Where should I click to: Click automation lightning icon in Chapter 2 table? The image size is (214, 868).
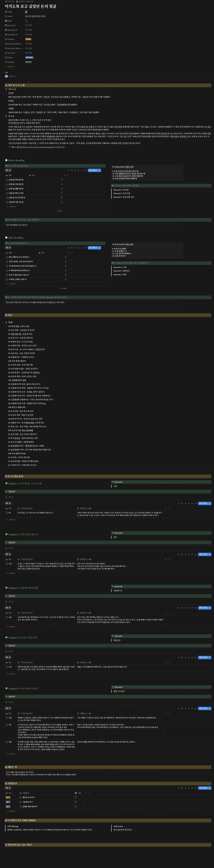pyautogui.click(x=185, y=554)
